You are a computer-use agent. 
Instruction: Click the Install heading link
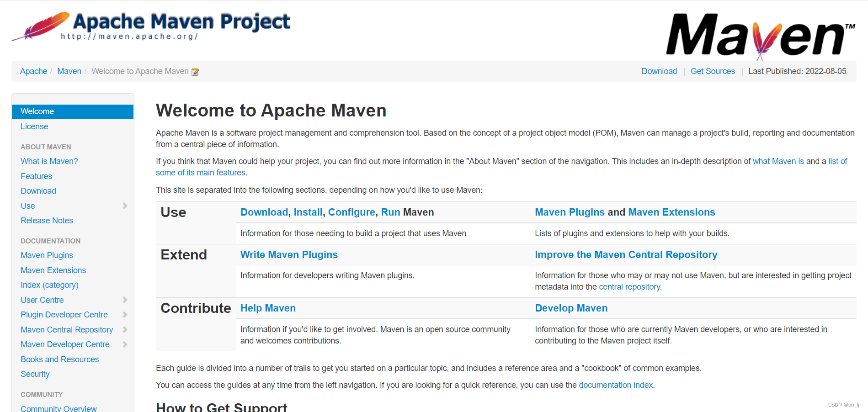click(308, 212)
